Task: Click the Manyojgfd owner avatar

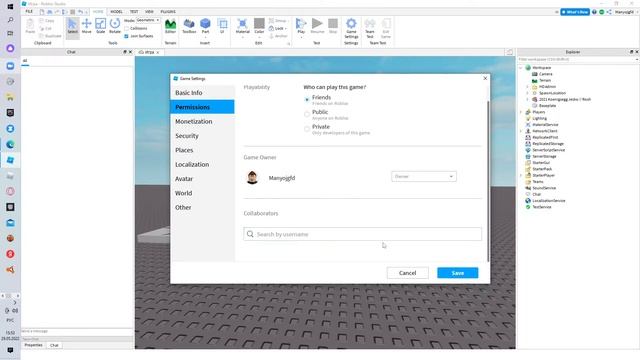Action: click(252, 178)
